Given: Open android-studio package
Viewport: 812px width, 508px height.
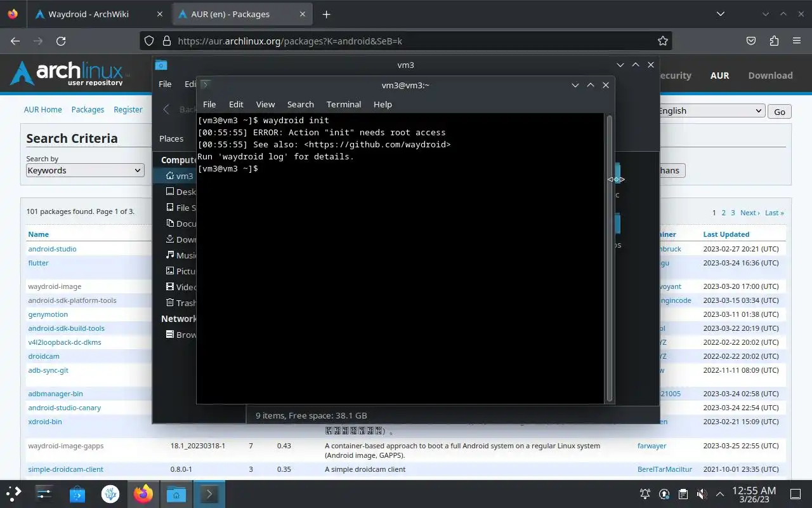Looking at the screenshot, I should (x=52, y=249).
